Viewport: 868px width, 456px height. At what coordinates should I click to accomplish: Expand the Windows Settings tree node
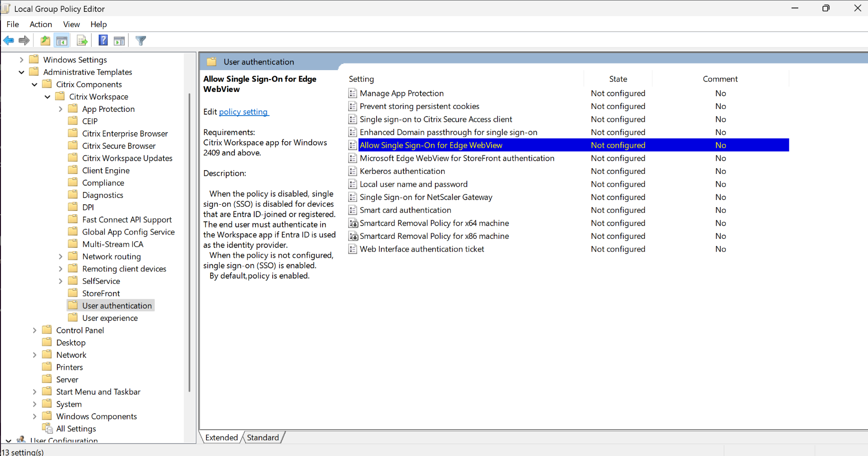click(x=21, y=60)
